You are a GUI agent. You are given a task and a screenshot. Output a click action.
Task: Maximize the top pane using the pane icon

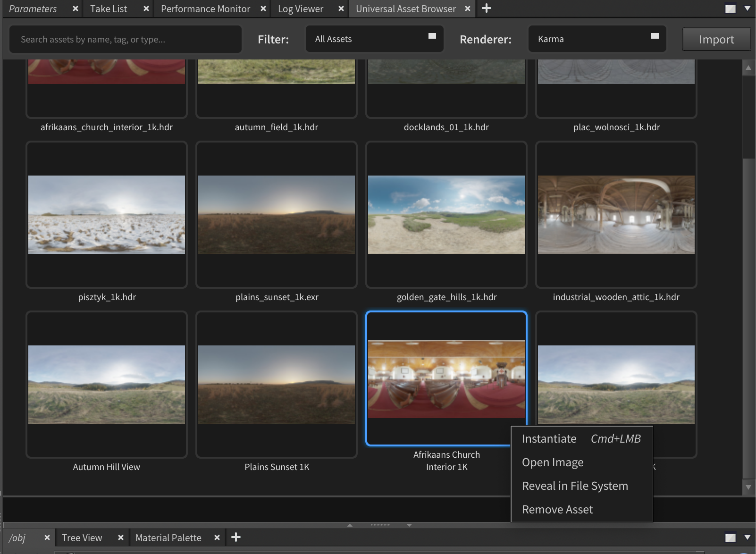(730, 9)
